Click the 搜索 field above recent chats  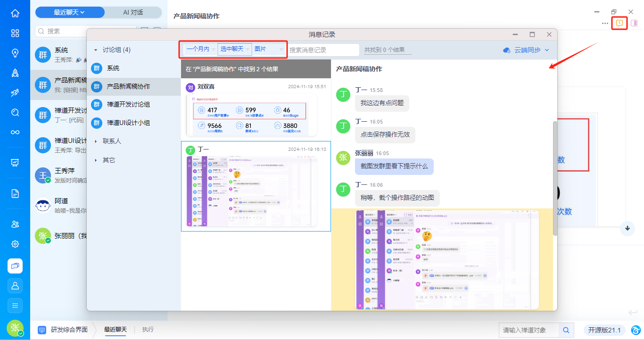pos(85,31)
